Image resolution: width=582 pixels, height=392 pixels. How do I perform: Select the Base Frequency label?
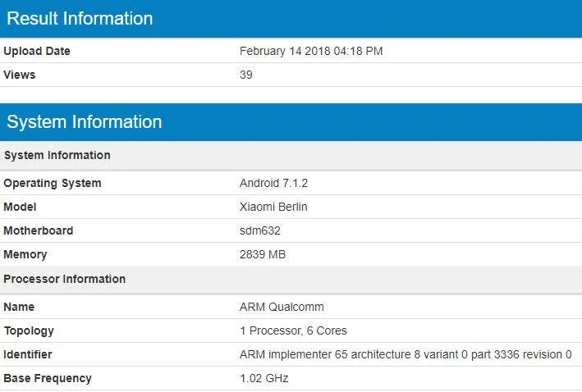48,378
